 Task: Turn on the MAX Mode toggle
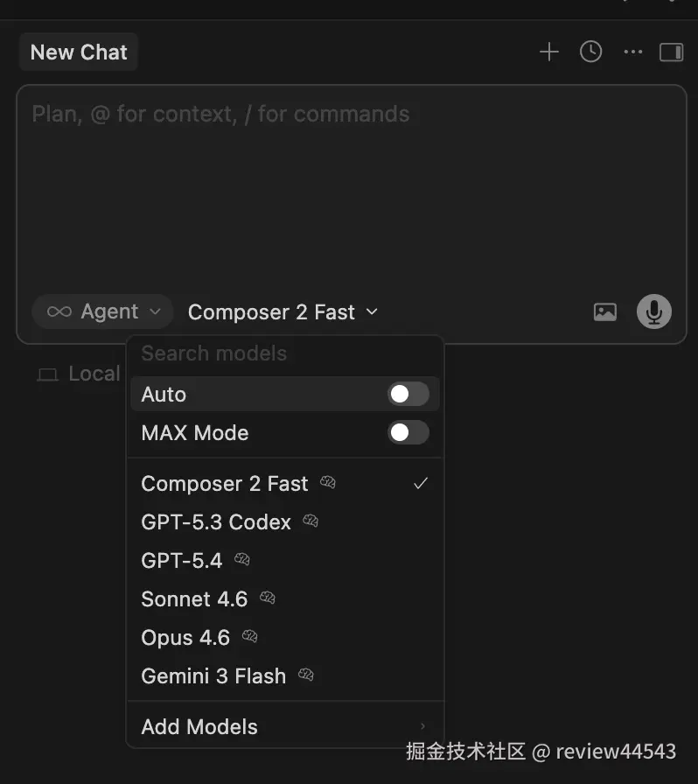click(x=408, y=432)
